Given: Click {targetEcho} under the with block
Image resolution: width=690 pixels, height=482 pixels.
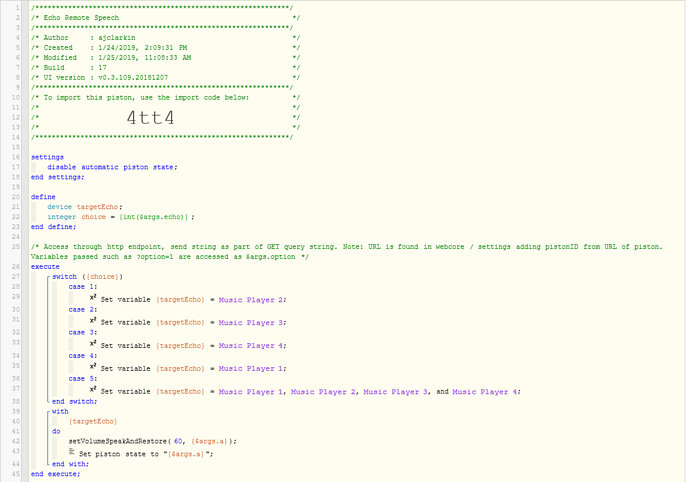Looking at the screenshot, I should (x=93, y=421).
